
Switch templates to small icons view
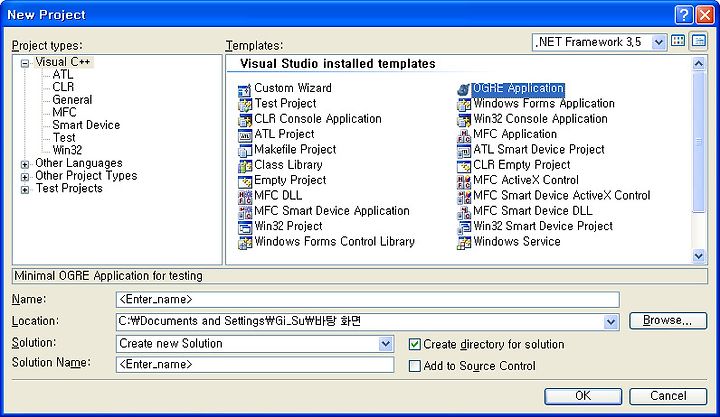pyautogui.click(x=699, y=41)
